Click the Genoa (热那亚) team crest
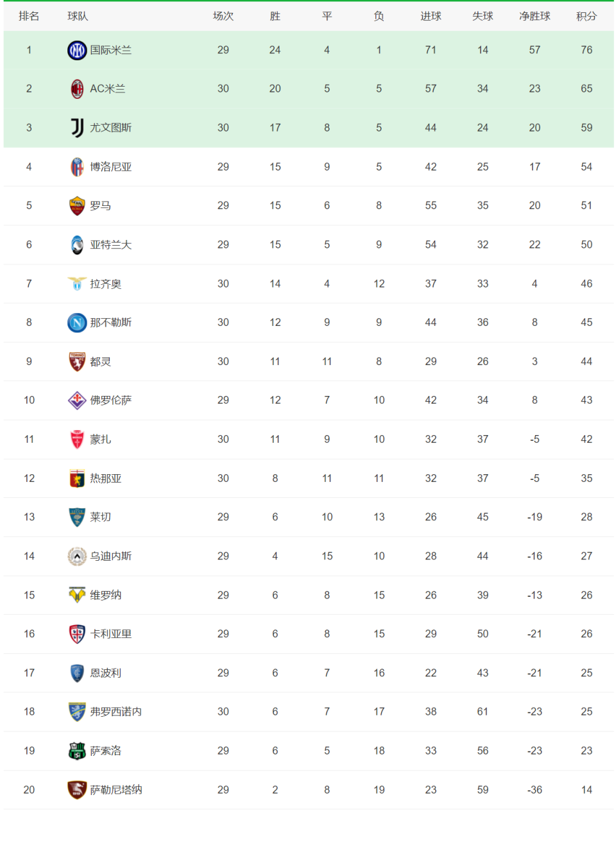The image size is (616, 847). tap(77, 479)
